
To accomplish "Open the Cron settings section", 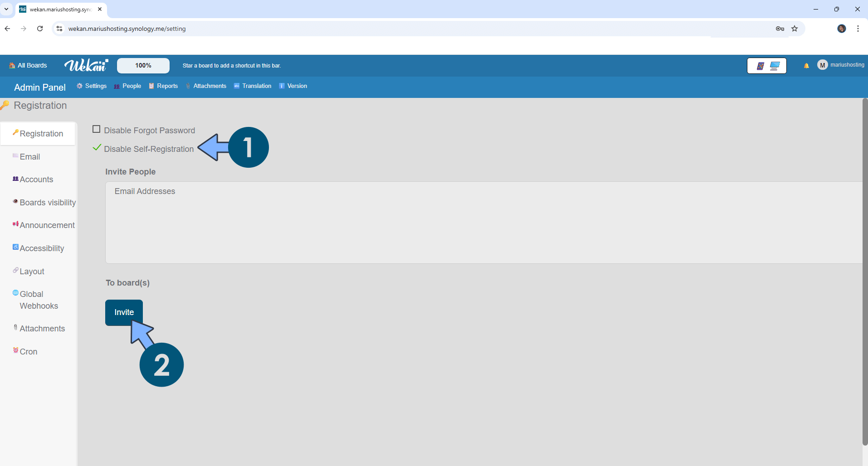I will click(x=29, y=351).
